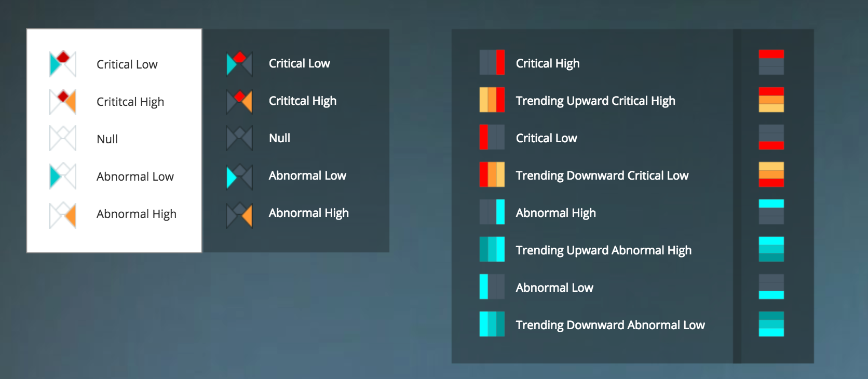Screen dimensions: 868x379
Task: Click the Abnormal High icon on white panel
Action: click(63, 215)
